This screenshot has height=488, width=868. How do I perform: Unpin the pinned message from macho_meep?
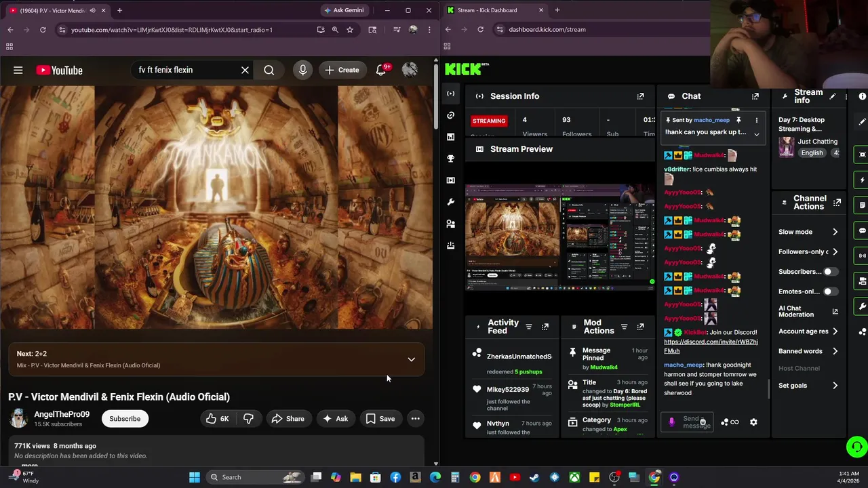738,120
